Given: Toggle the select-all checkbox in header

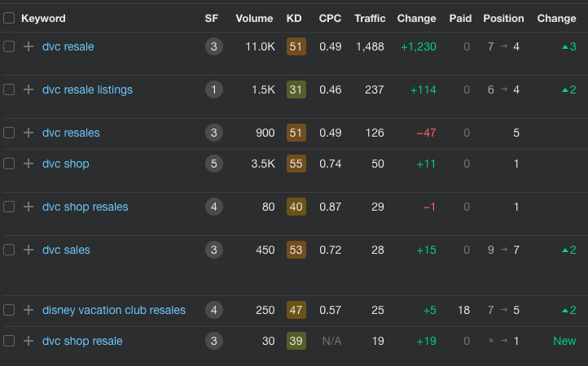Looking at the screenshot, I should tap(9, 18).
